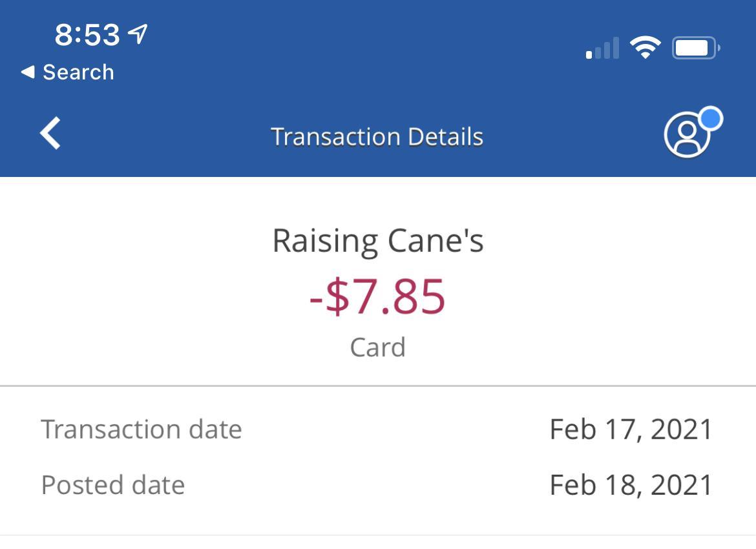The height and width of the screenshot is (549, 756).
Task: Tap the divider line below Posted date
Action: [x=378, y=535]
